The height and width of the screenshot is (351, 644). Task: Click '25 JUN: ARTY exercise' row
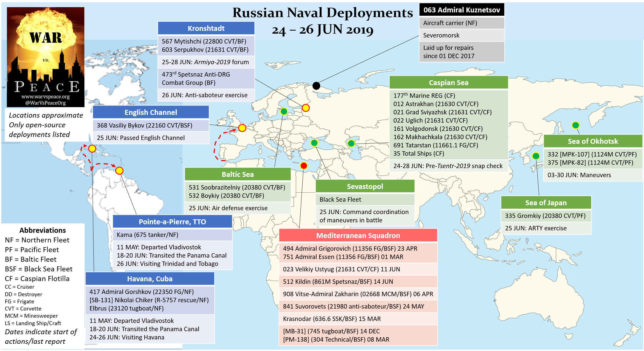point(546,228)
